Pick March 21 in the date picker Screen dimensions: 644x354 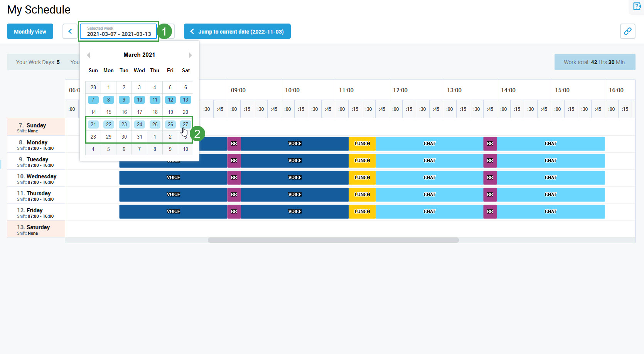[93, 124]
